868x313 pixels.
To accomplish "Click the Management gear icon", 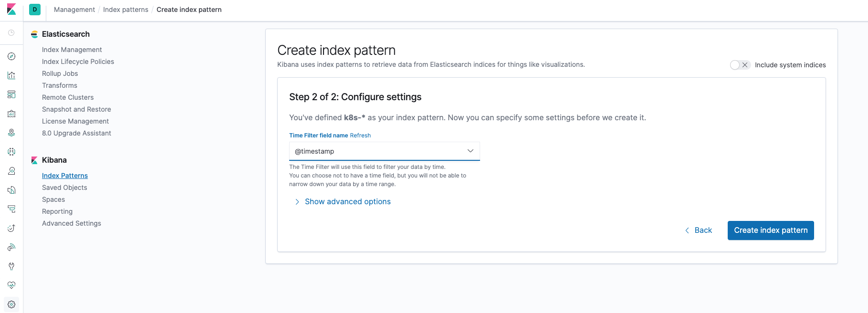I will [x=11, y=304].
